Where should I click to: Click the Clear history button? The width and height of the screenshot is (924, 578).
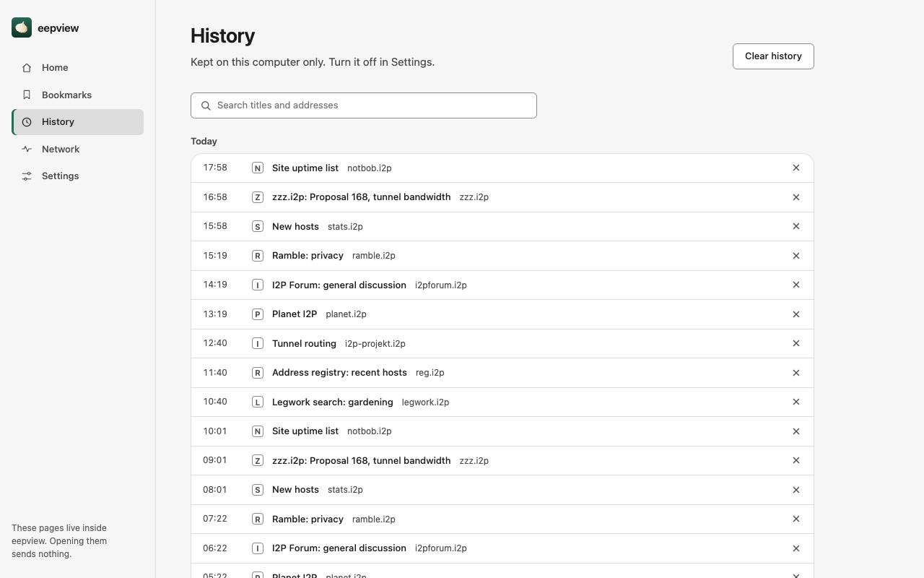773,56
